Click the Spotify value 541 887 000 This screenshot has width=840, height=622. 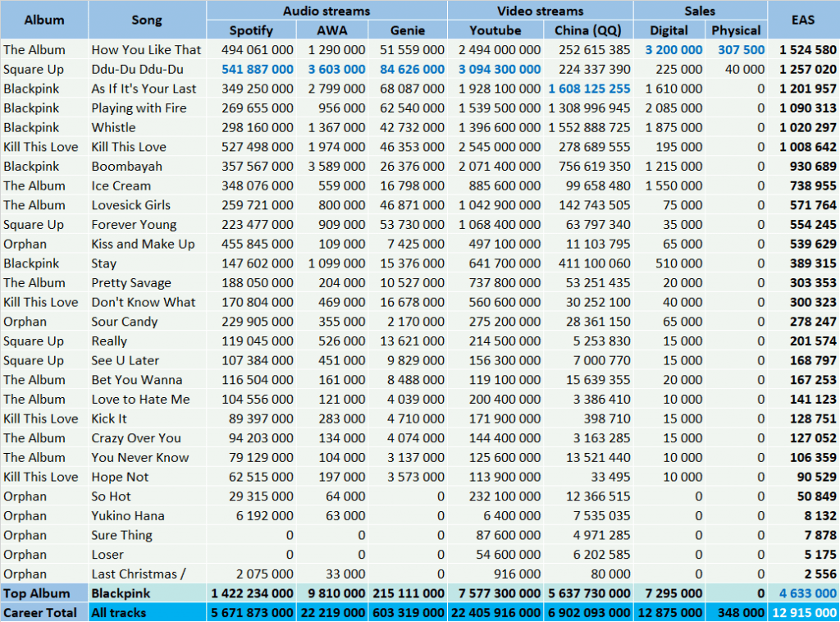click(258, 69)
